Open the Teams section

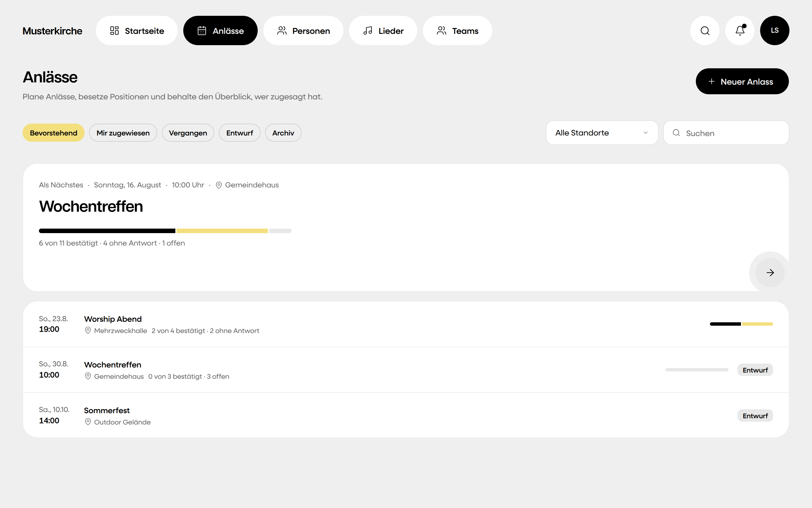coord(457,30)
